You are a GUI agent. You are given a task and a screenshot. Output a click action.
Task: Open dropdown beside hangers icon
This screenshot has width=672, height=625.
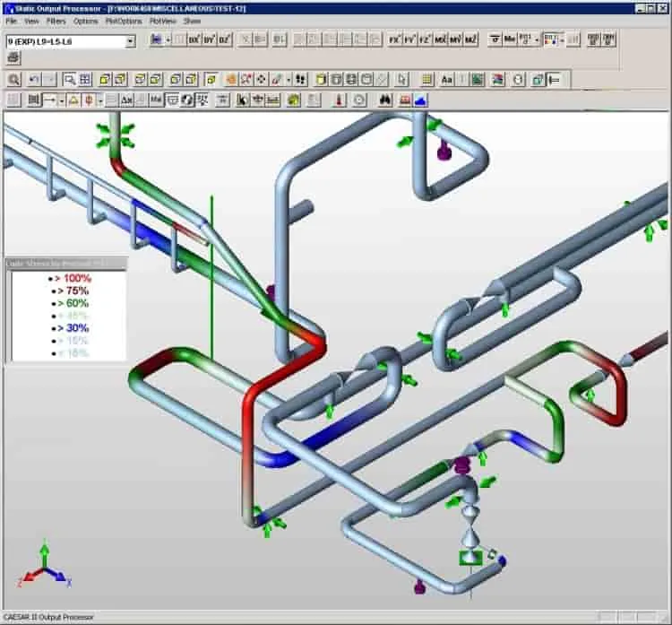(x=99, y=100)
